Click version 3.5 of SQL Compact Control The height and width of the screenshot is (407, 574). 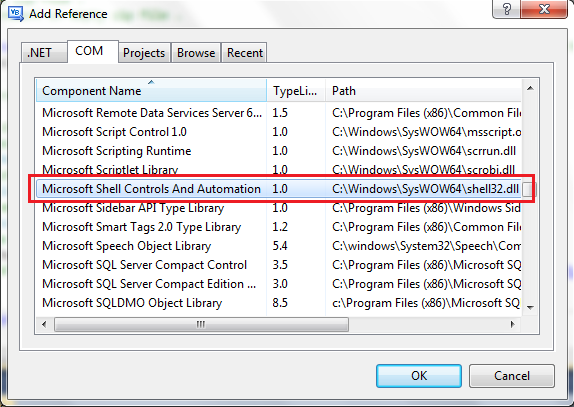pyautogui.click(x=280, y=265)
